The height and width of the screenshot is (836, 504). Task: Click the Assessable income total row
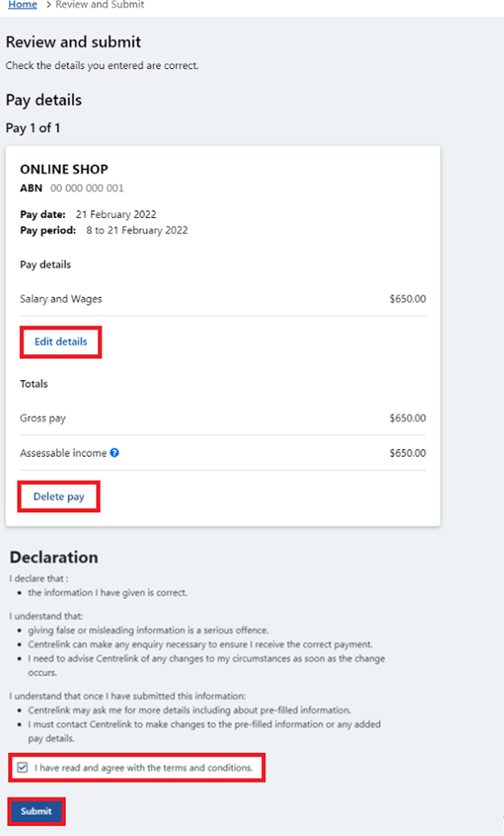click(x=65, y=452)
